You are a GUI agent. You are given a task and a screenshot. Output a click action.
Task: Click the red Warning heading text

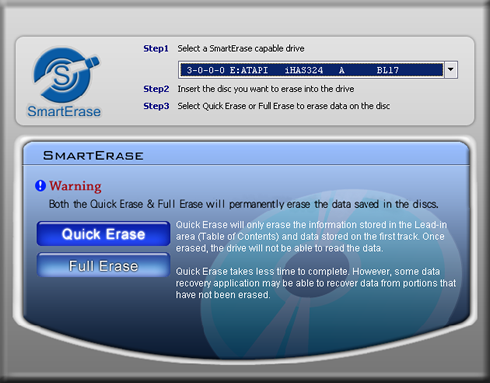pos(75,186)
